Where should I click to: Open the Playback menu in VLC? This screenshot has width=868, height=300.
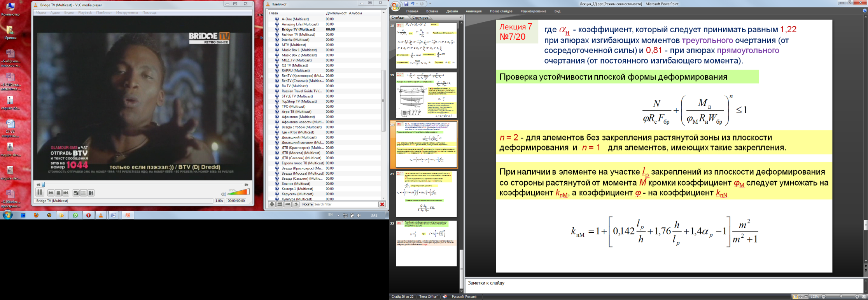85,13
